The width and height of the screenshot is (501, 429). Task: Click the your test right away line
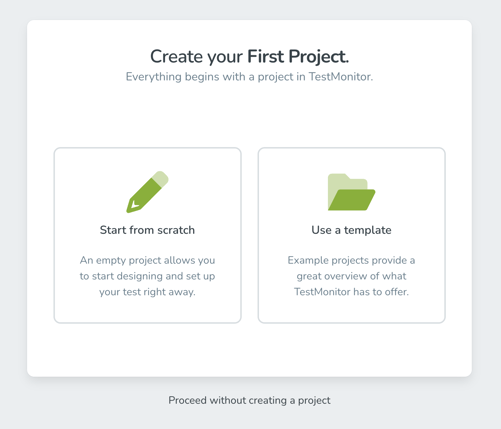(147, 292)
